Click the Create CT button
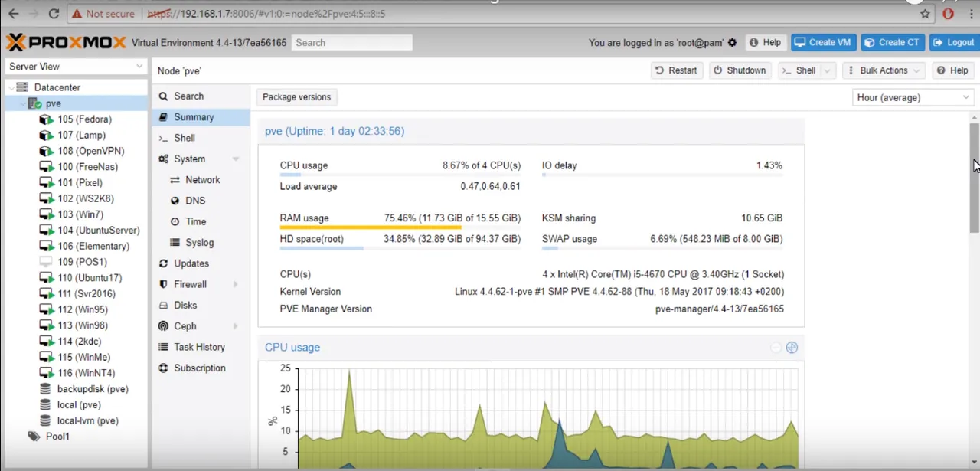The image size is (980, 471). [893, 43]
